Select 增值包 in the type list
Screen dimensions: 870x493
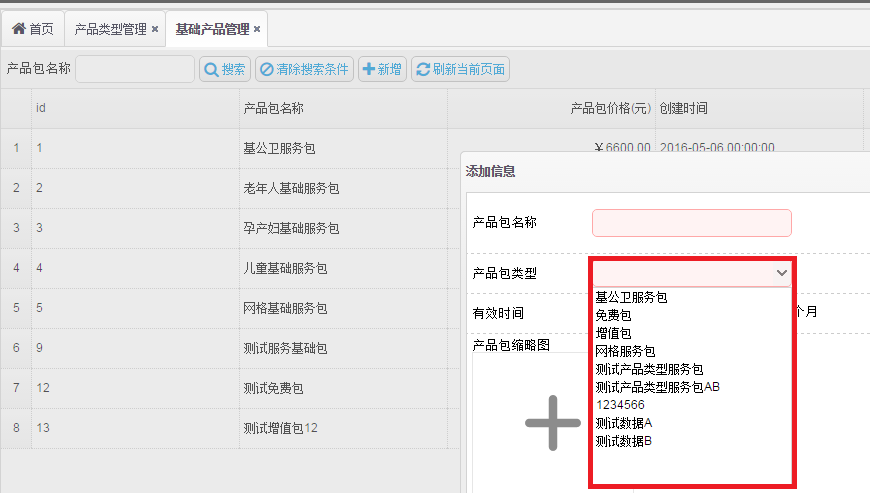613,333
